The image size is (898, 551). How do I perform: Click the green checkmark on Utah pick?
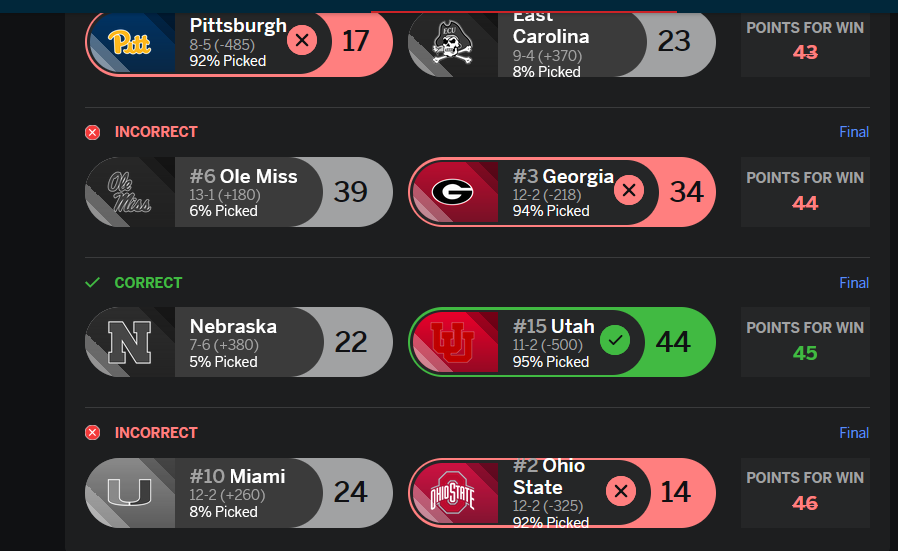(615, 342)
